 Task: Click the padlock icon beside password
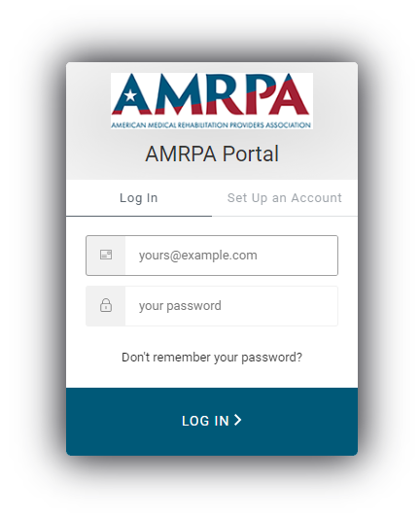point(106,305)
